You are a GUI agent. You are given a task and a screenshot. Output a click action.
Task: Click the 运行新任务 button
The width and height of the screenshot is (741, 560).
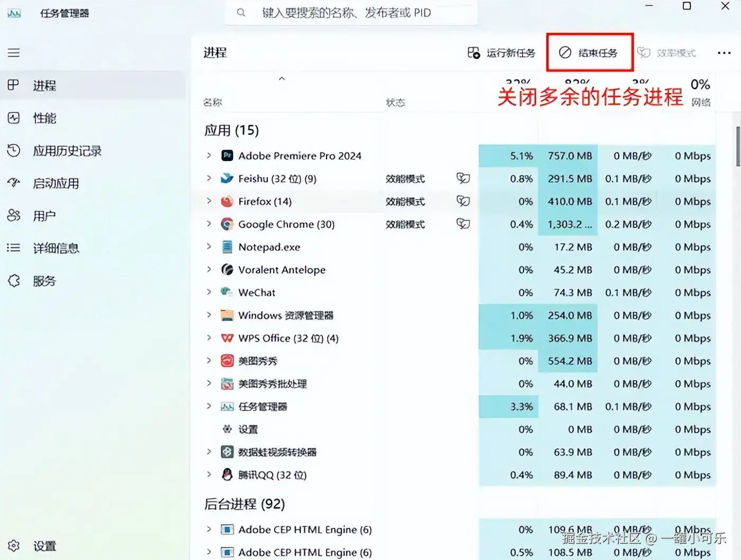[x=501, y=53]
